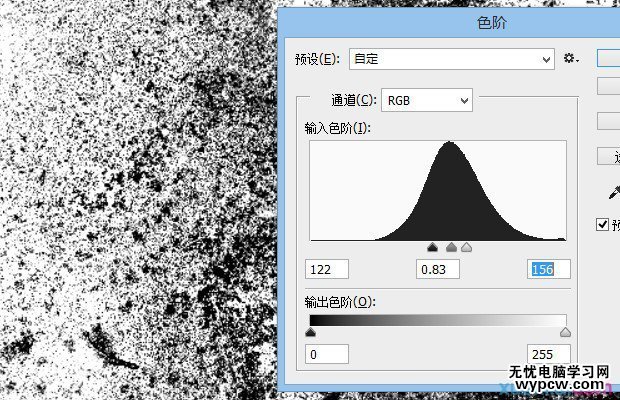This screenshot has width=620, height=400.
Task: Click the gray midtone input slider handle
Action: tap(451, 248)
